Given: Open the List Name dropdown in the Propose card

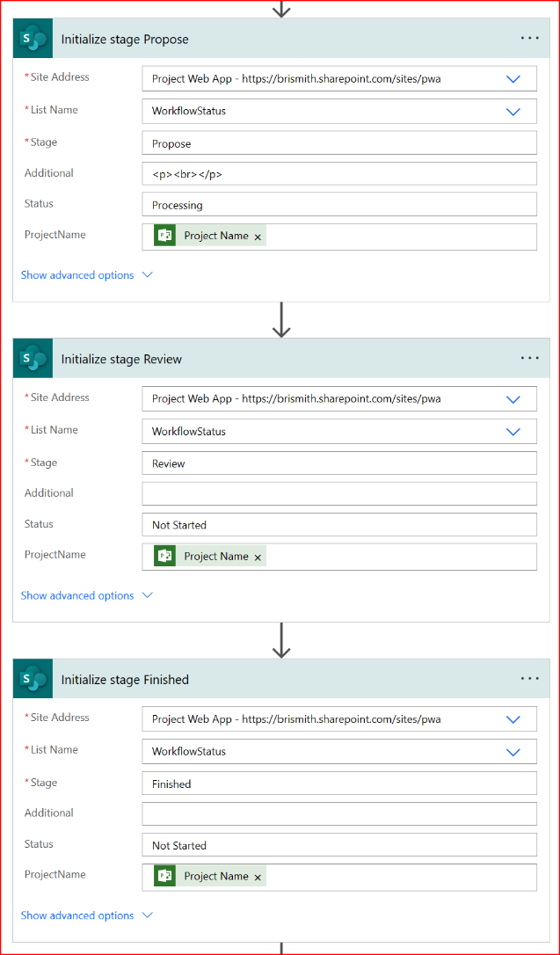Looking at the screenshot, I should 513,112.
